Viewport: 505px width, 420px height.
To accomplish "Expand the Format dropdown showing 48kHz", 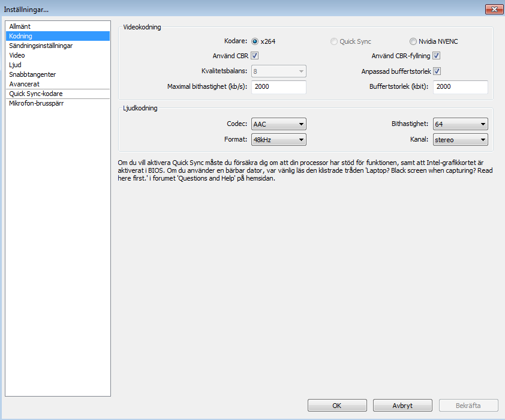I will (x=279, y=140).
